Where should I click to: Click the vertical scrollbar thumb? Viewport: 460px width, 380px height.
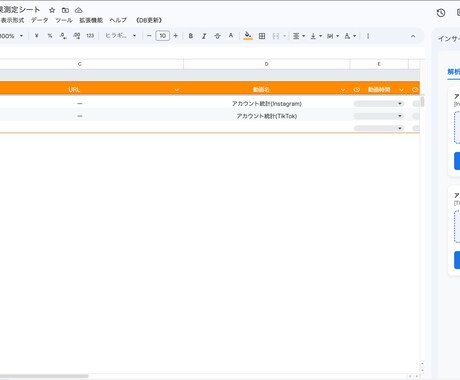[x=422, y=101]
